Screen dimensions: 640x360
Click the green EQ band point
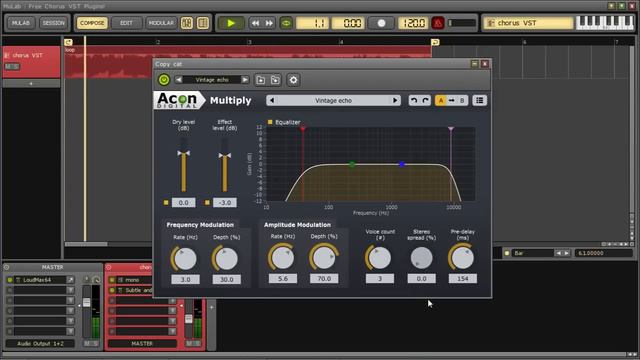352,164
